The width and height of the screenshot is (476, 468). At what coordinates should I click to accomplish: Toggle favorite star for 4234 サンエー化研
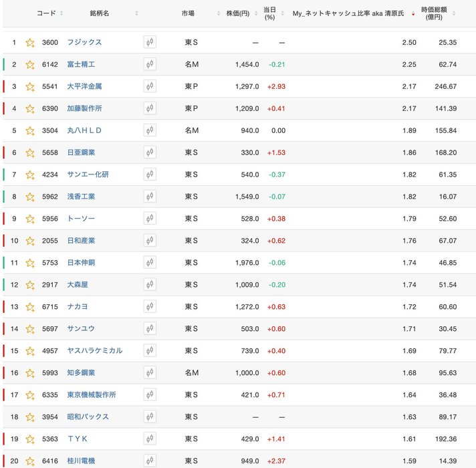(30, 174)
